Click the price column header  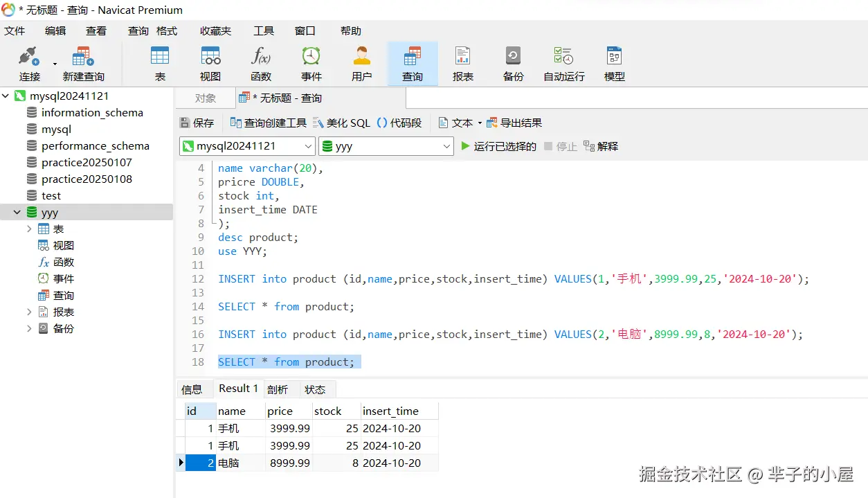click(289, 411)
